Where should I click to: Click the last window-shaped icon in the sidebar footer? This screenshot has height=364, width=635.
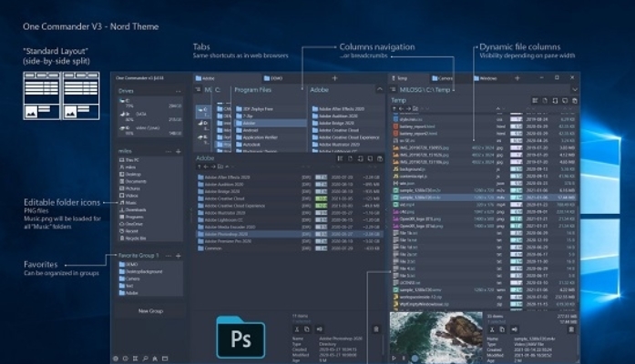[165, 359]
